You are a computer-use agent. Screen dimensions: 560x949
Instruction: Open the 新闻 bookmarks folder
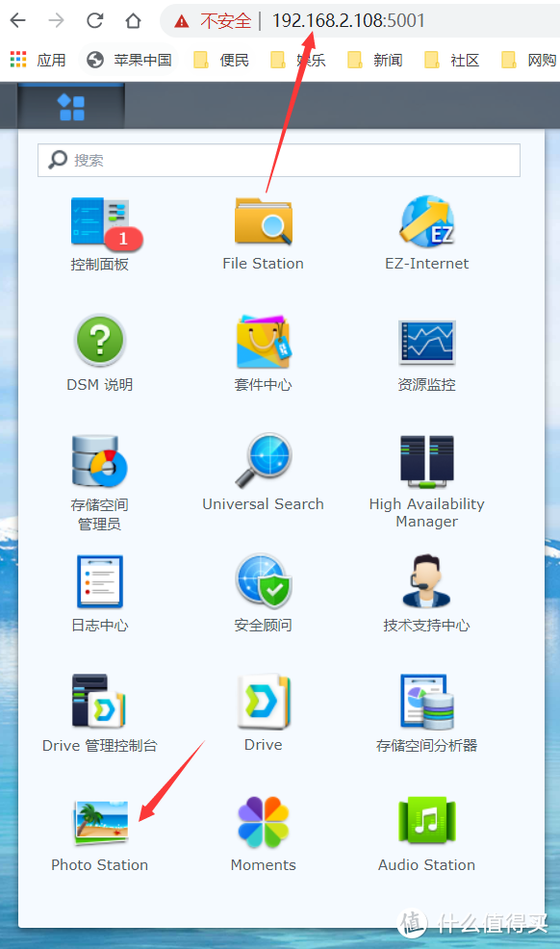[375, 60]
